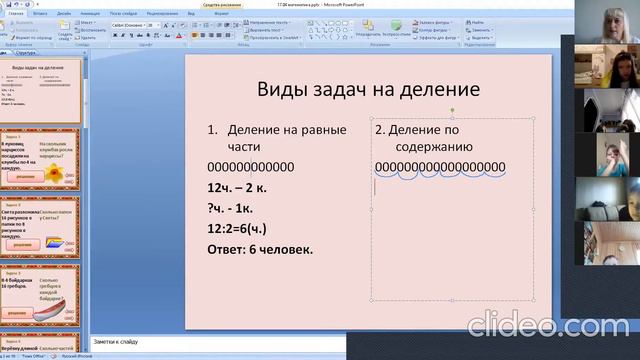Toggle Align Text Right
Viewport: 640px width, 360px height.
(211, 36)
